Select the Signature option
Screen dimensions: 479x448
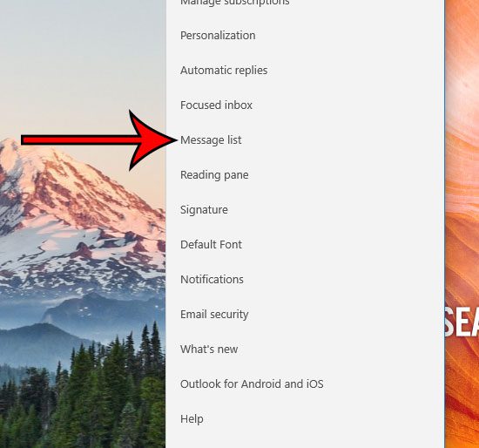point(204,210)
